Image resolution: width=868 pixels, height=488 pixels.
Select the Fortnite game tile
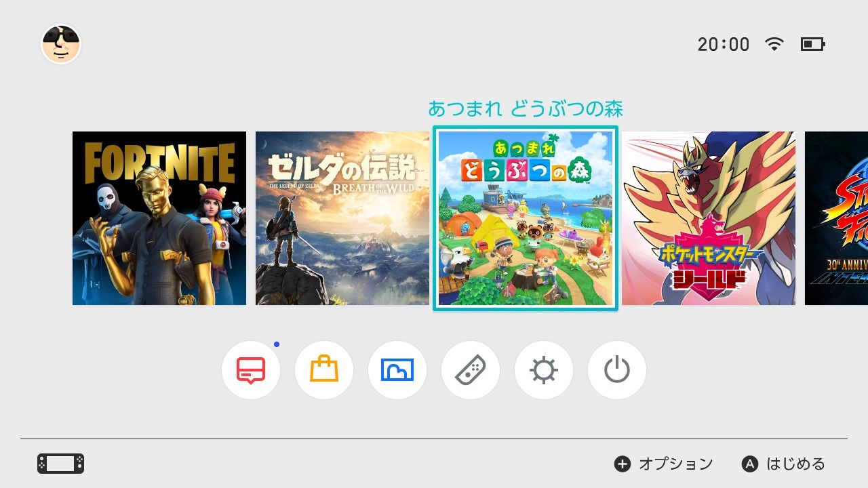(x=159, y=218)
